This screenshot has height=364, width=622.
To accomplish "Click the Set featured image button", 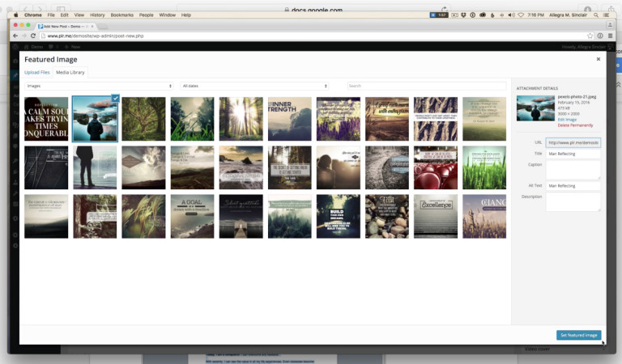I will tap(579, 335).
